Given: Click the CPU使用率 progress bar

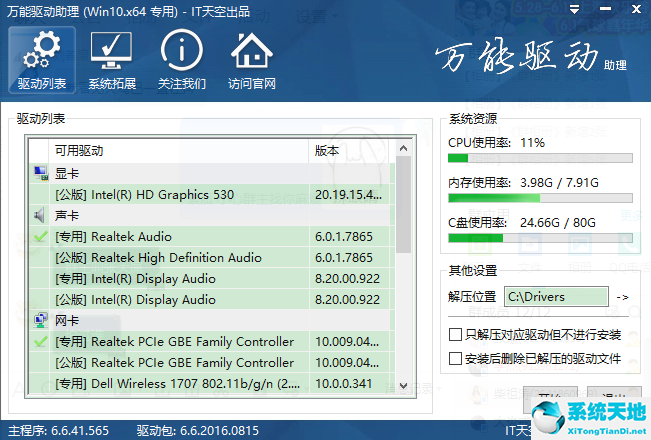Looking at the screenshot, I should coord(540,158).
